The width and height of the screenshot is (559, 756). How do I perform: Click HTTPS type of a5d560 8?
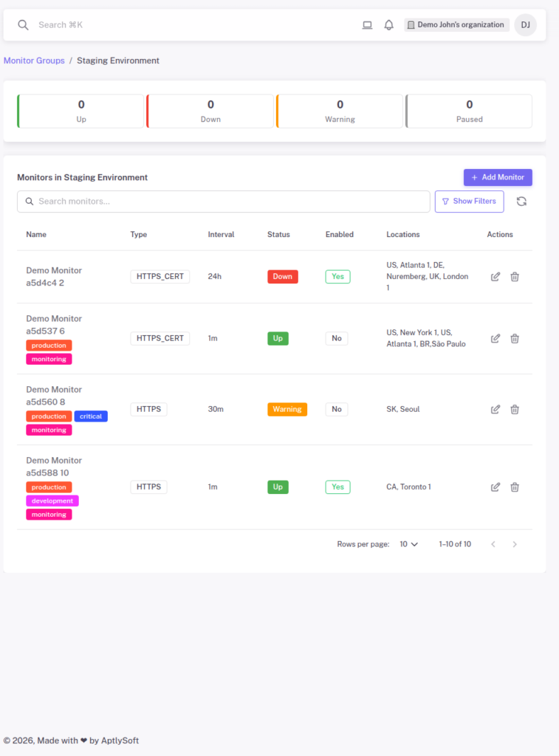tap(148, 409)
